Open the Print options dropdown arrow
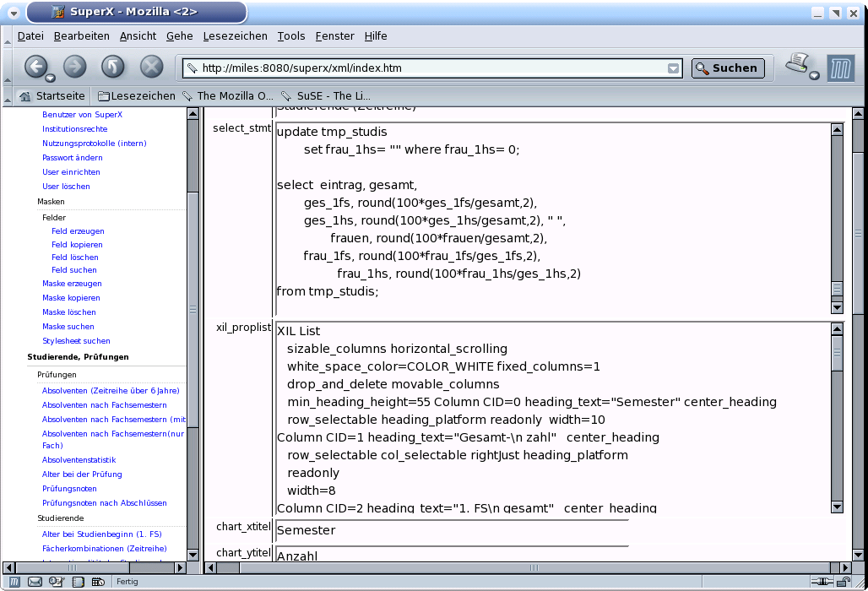This screenshot has height=591, width=868. 814,76
